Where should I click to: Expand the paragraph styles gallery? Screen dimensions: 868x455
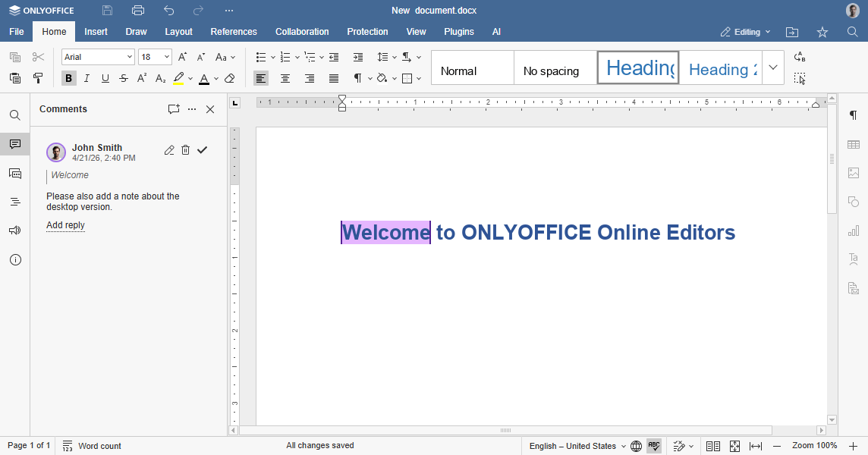click(772, 67)
